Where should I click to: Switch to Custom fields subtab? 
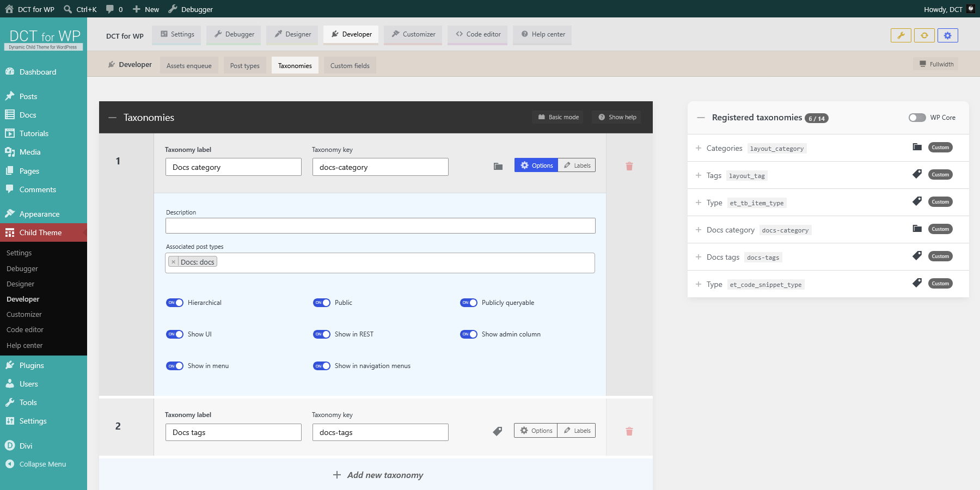(350, 65)
